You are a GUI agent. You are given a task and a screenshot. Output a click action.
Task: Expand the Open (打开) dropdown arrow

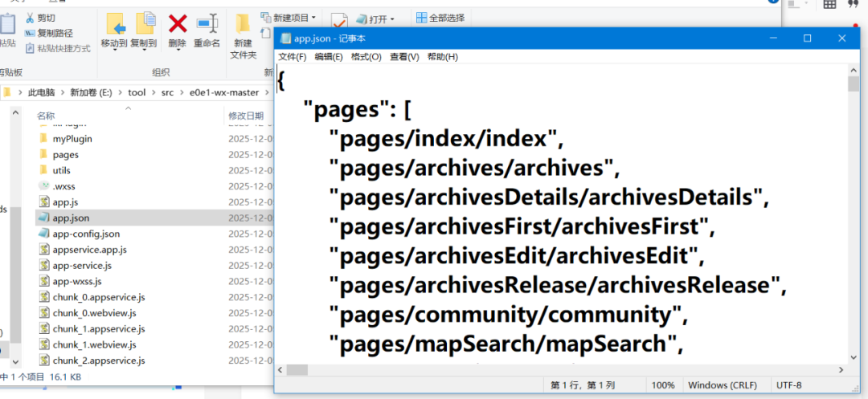(x=392, y=19)
